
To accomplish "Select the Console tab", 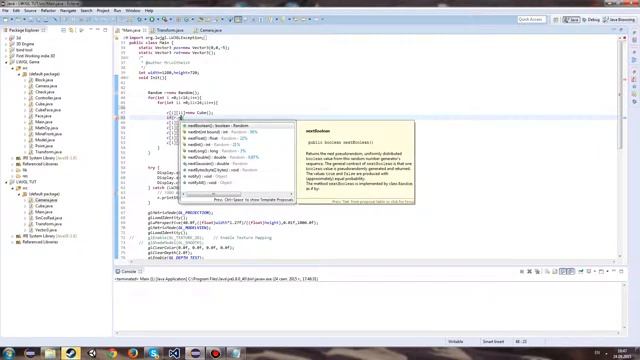I will [x=129, y=271].
